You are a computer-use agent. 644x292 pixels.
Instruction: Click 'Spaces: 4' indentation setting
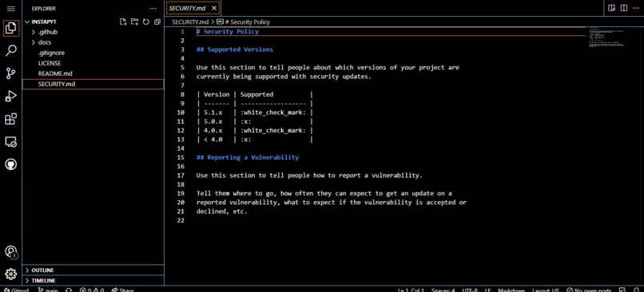pyautogui.click(x=443, y=290)
